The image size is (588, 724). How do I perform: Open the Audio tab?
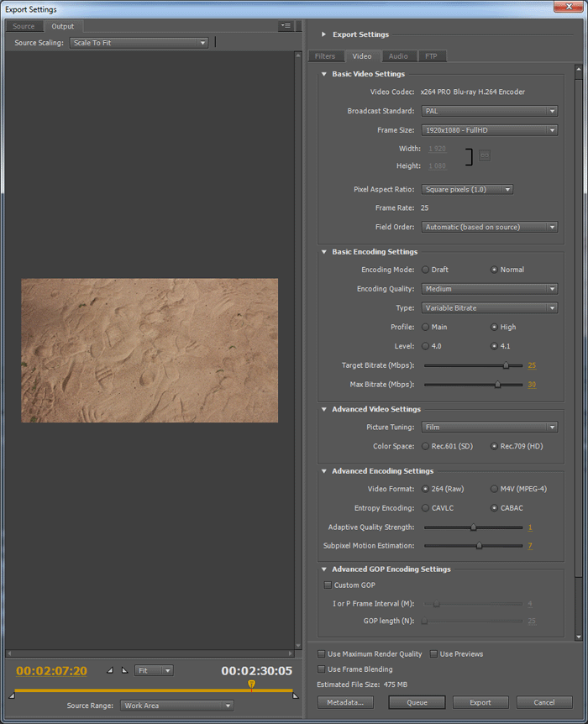(x=398, y=56)
